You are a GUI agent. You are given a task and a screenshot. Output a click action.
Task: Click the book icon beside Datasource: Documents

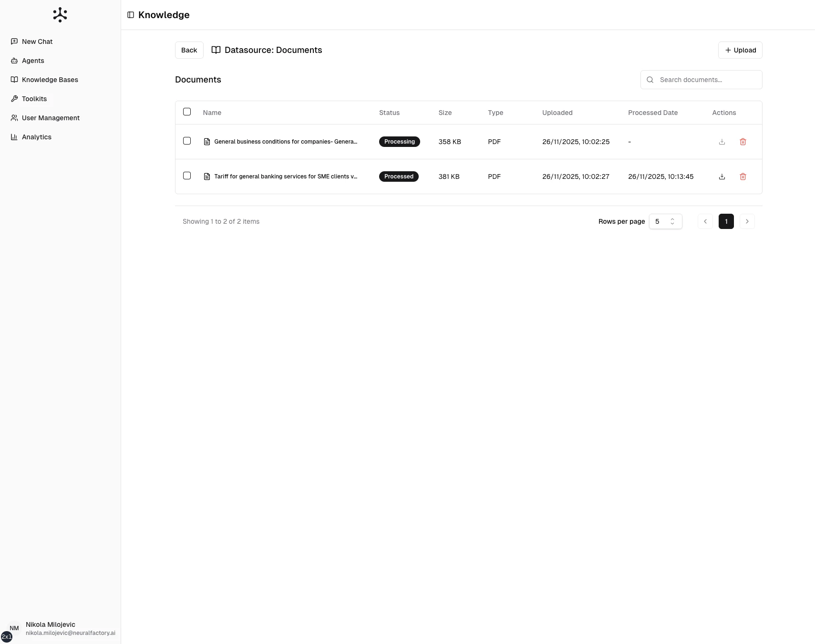[x=216, y=50]
